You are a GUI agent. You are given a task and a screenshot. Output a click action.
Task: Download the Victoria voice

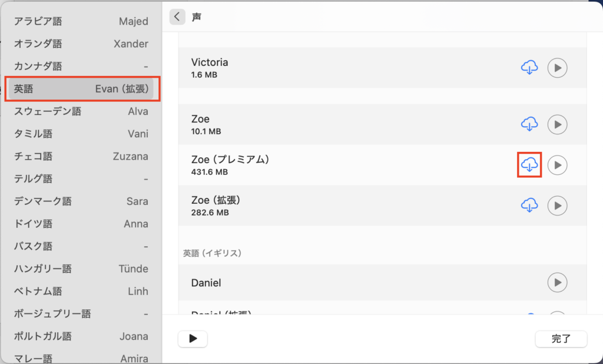tap(529, 68)
